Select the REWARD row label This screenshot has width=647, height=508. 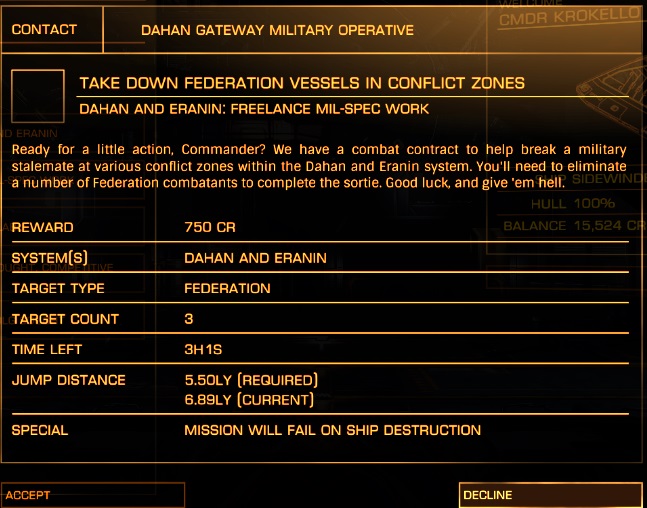[42, 228]
